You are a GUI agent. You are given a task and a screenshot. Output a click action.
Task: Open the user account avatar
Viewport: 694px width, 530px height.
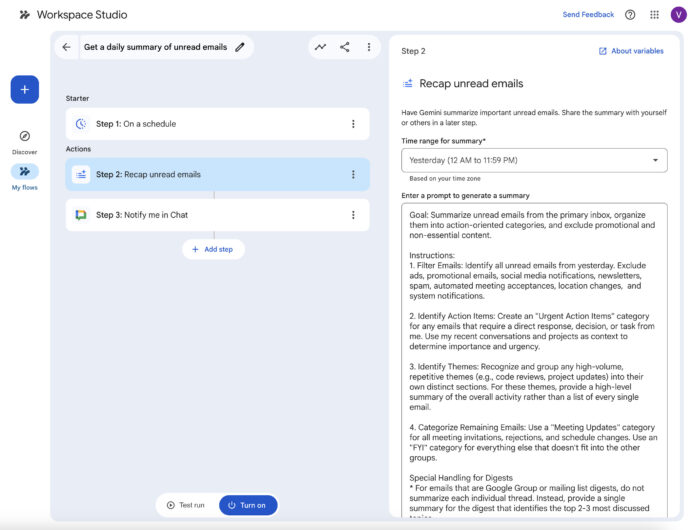coord(679,15)
